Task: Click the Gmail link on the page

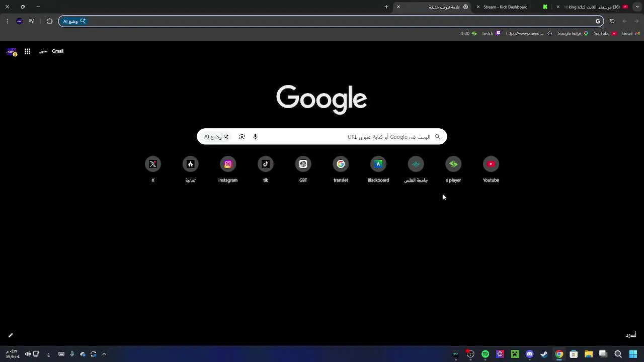Action: (58, 51)
